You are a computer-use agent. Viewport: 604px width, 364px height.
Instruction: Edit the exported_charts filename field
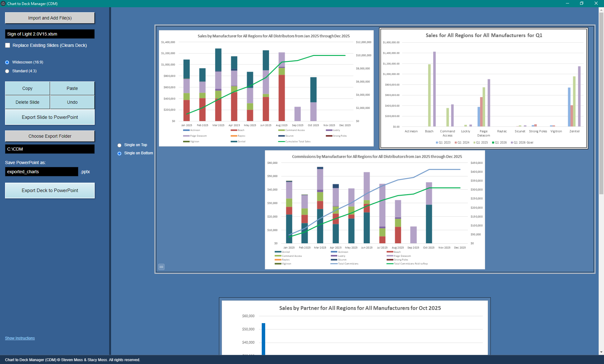point(41,172)
